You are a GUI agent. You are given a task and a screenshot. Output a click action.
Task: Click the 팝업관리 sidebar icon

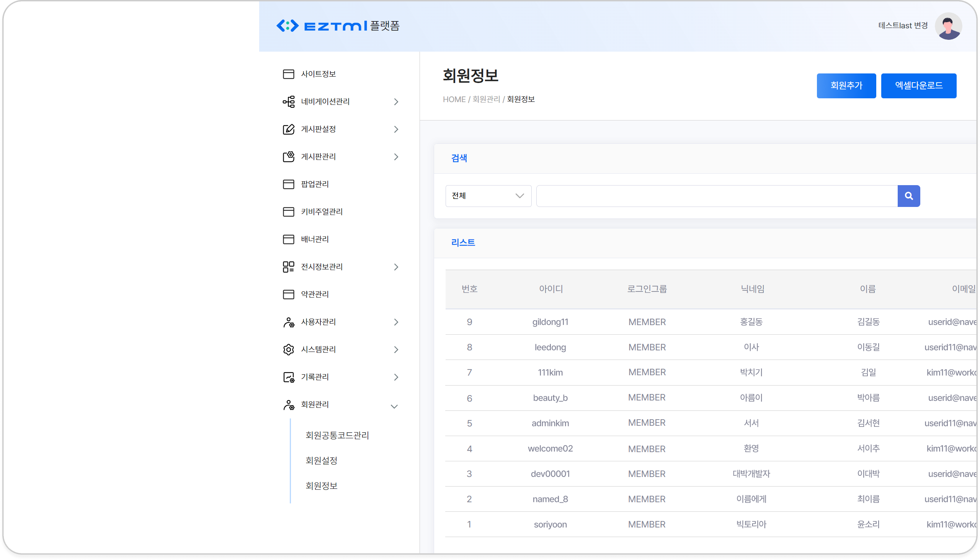pyautogui.click(x=288, y=184)
